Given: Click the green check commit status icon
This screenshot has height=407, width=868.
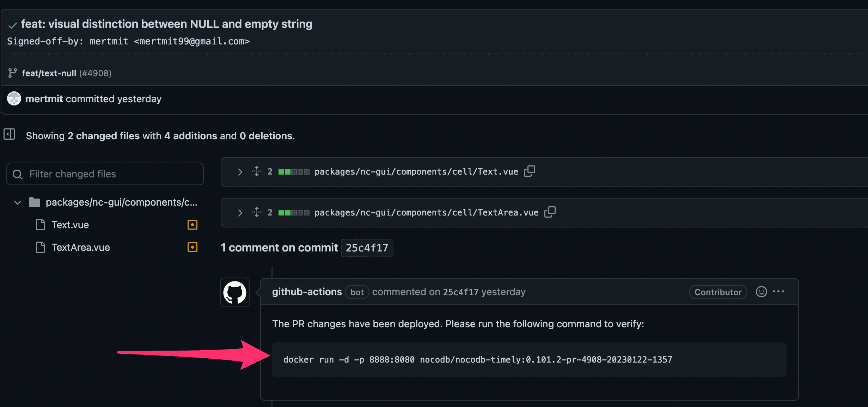Looking at the screenshot, I should coord(12,25).
